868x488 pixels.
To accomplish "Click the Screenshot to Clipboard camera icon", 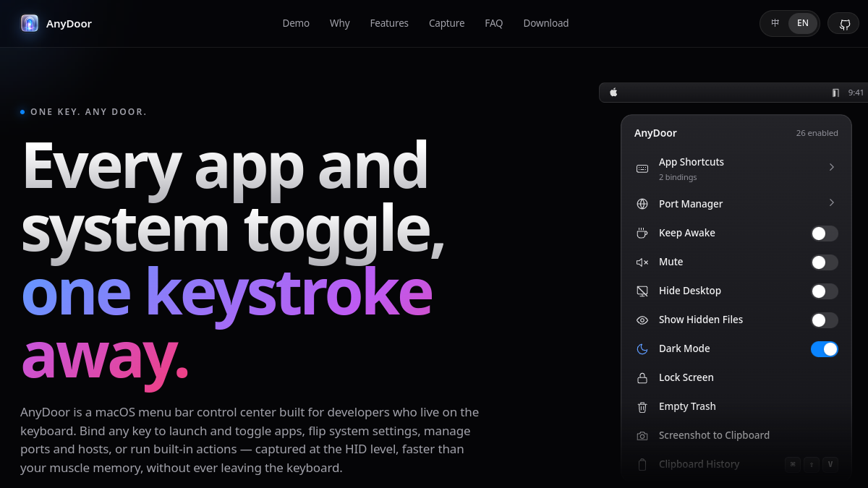I will pyautogui.click(x=642, y=435).
